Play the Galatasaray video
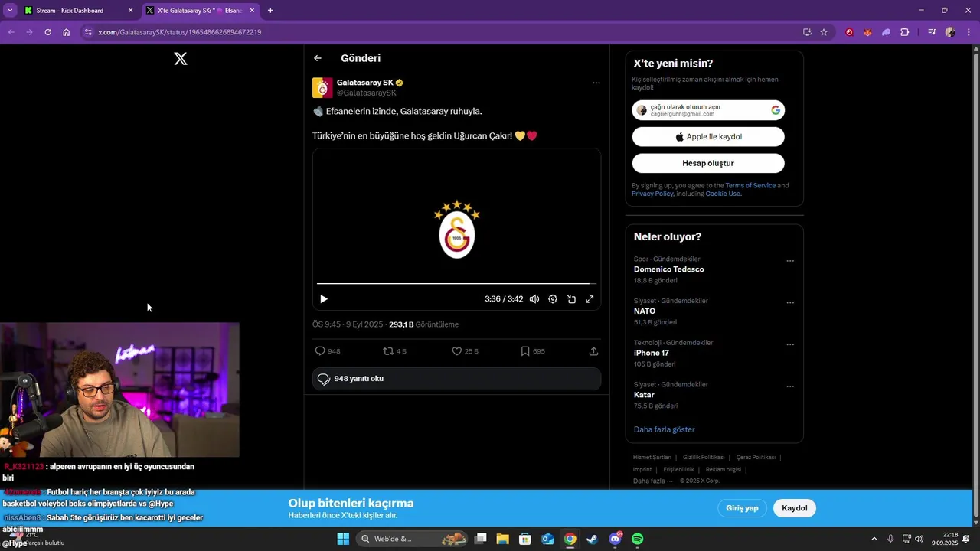Image resolution: width=980 pixels, height=551 pixels. click(324, 299)
